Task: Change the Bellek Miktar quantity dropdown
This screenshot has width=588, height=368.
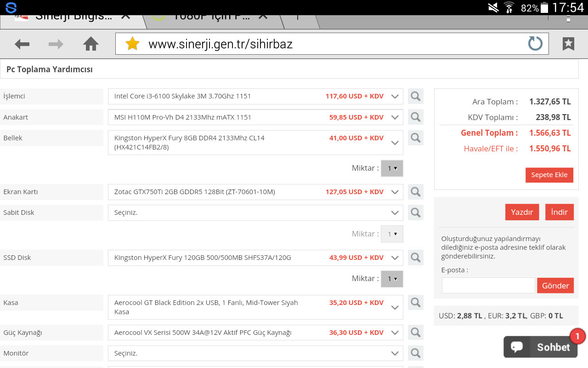Action: [x=392, y=168]
